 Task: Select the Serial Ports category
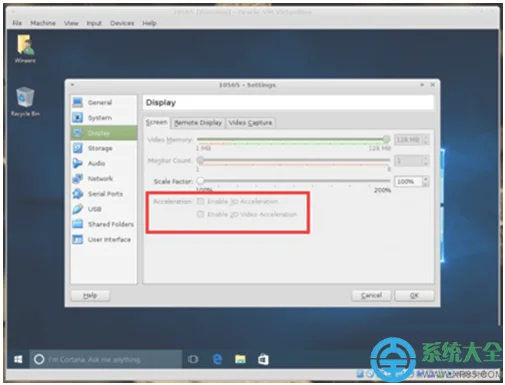point(103,194)
